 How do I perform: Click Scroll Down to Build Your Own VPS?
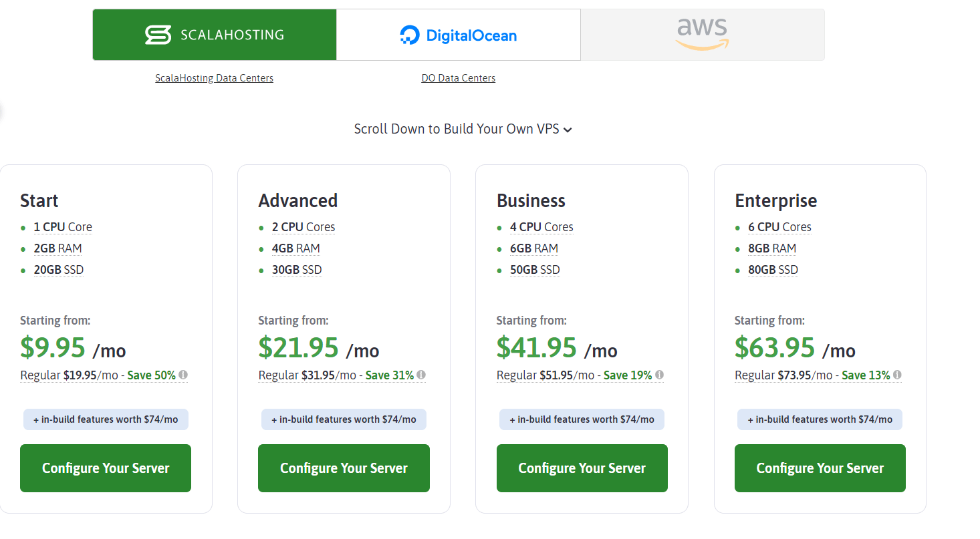[x=463, y=129]
